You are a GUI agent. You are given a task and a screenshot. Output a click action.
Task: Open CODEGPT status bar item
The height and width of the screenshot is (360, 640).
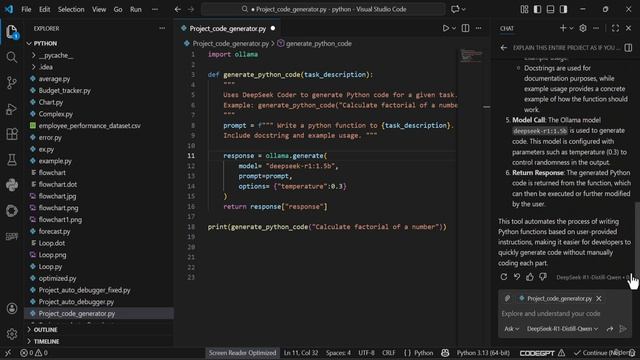pos(542,353)
